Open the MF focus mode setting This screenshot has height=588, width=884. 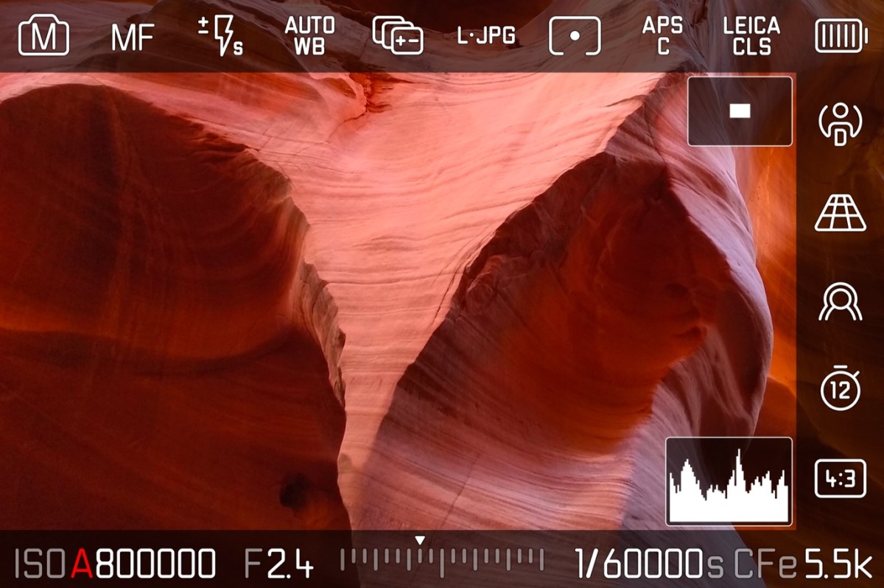pos(133,37)
